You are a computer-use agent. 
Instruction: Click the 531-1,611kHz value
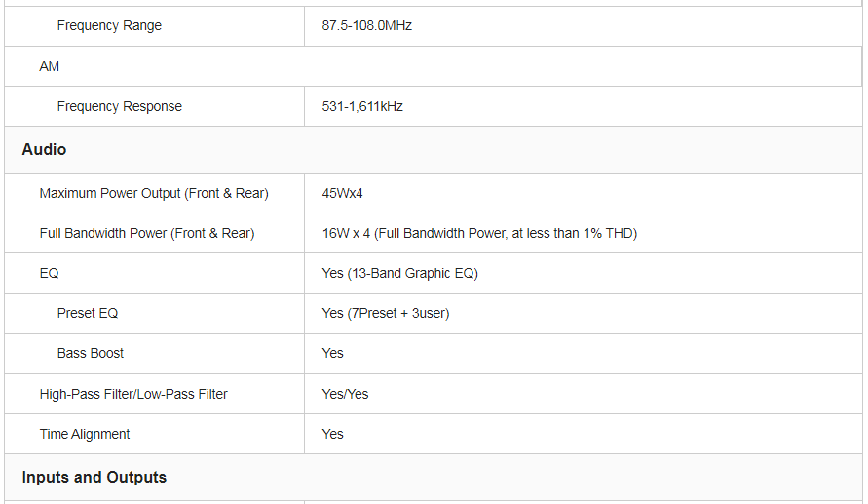click(362, 107)
